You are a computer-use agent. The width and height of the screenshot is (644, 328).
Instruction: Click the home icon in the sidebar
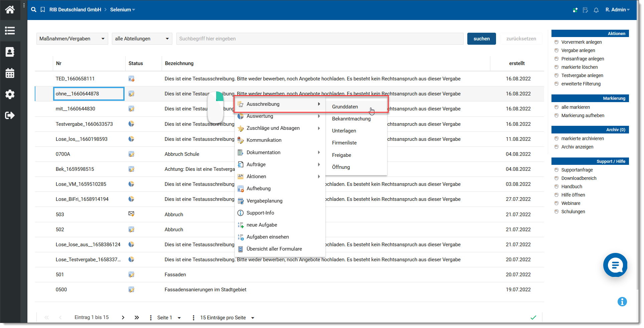[x=10, y=10]
